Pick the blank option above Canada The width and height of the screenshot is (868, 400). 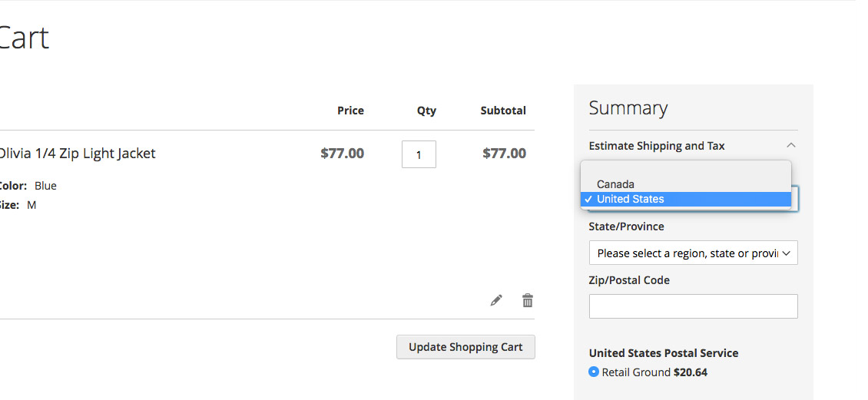[x=685, y=170]
